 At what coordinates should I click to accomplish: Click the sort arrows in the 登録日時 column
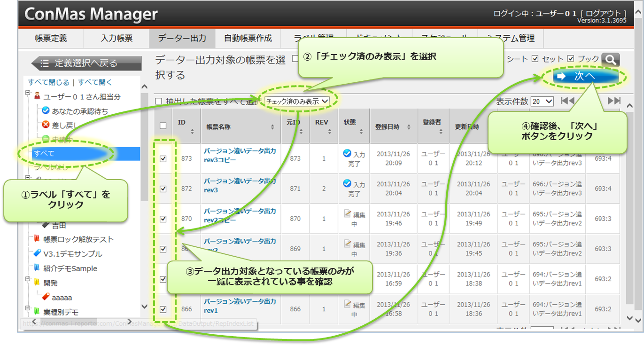409,127
